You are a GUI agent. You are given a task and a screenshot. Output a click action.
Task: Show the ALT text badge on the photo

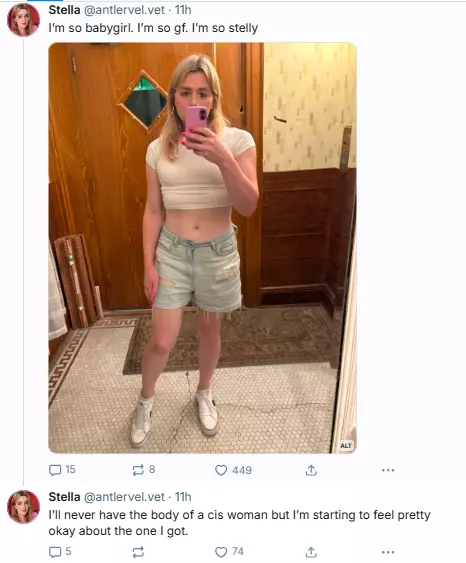pos(346,446)
